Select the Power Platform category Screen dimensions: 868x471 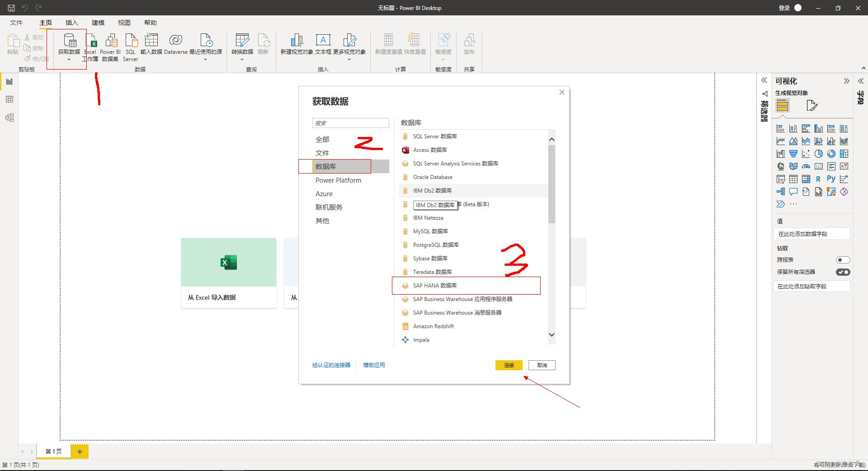[338, 180]
